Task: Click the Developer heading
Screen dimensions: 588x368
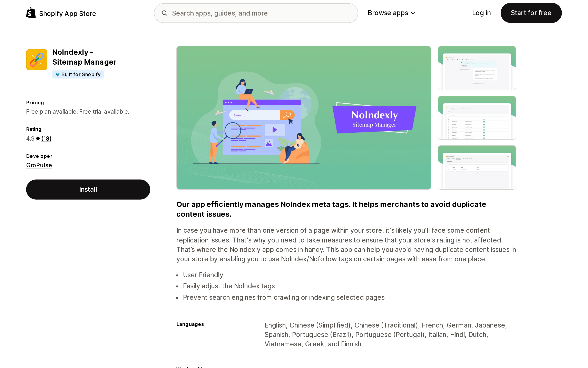Action: (39, 156)
